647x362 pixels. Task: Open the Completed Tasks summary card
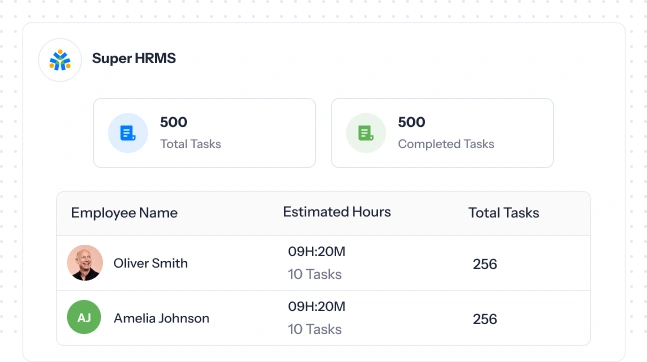pos(442,133)
